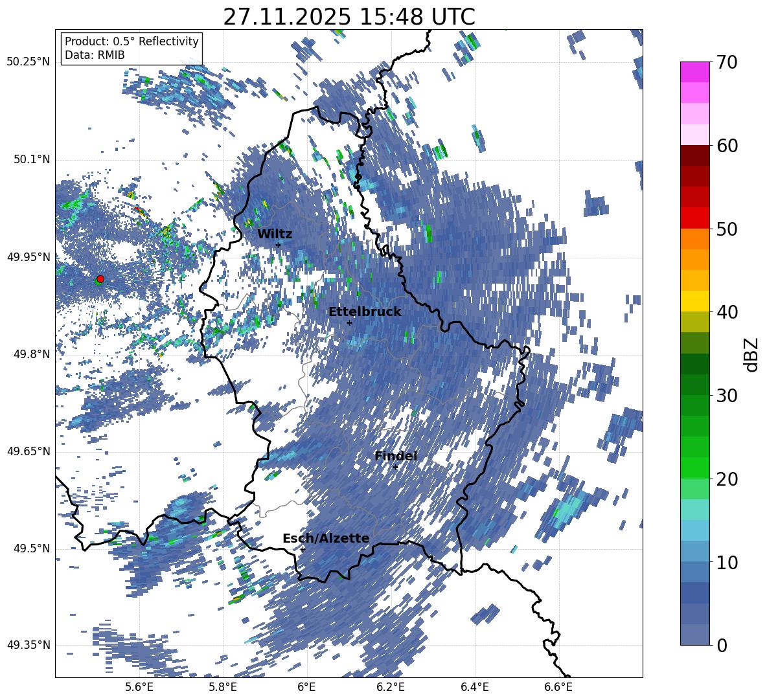Viewport: 767px width, 700px height.
Task: Click the 6.4°E longitude label
Action: tap(474, 687)
